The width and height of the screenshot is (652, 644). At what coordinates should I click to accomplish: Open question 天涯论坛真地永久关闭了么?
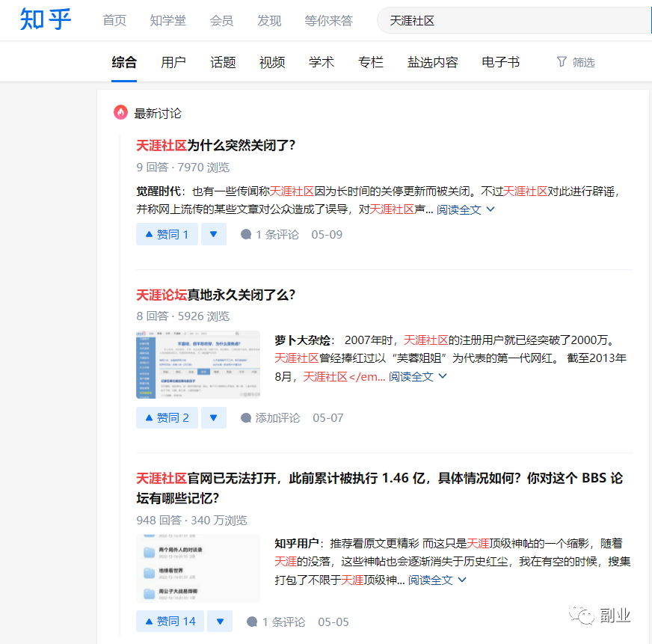click(x=215, y=295)
